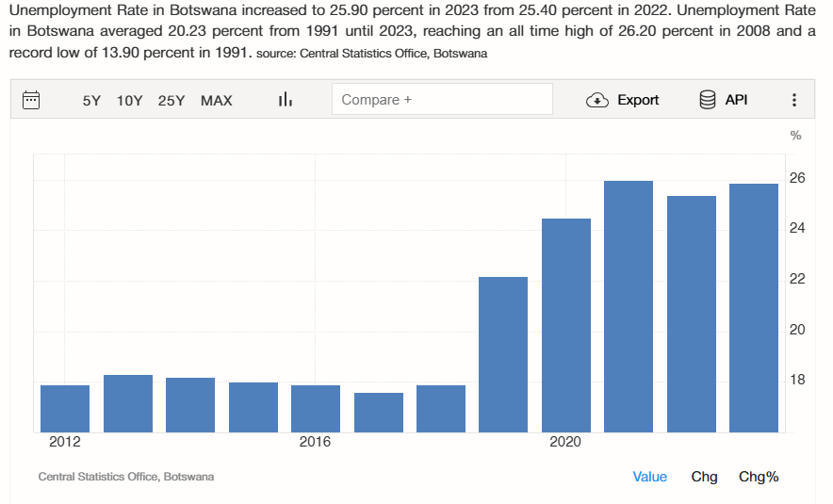833x504 pixels.
Task: Click the API database icon
Action: tap(707, 99)
